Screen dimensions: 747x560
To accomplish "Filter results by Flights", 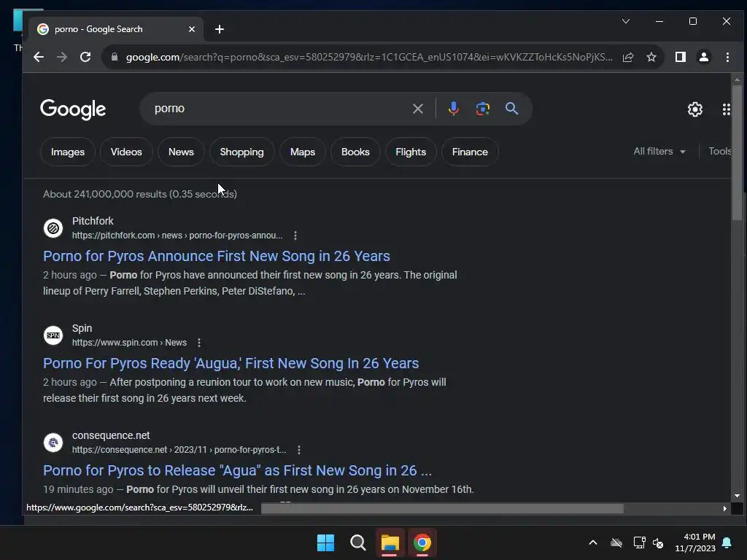I will tap(411, 152).
